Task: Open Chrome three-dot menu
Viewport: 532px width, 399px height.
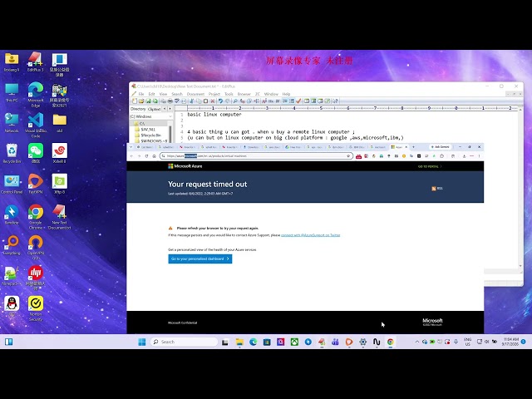Action: tap(479, 156)
